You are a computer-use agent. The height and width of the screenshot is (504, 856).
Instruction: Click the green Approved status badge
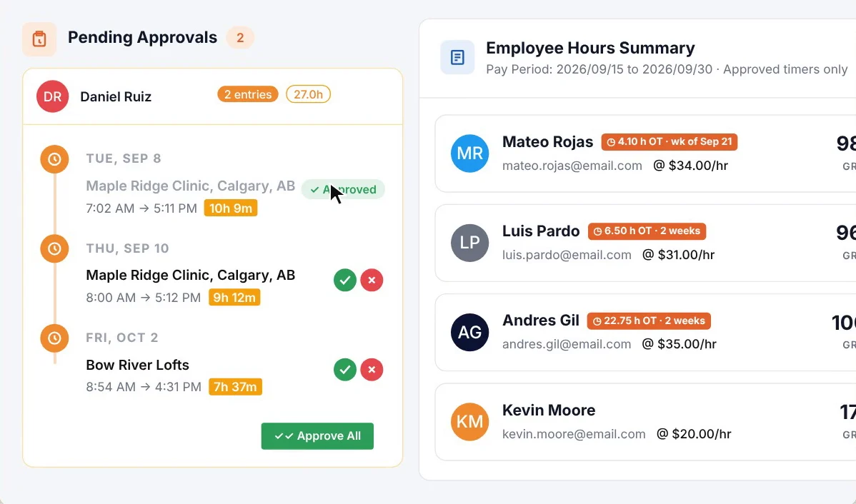pos(344,189)
